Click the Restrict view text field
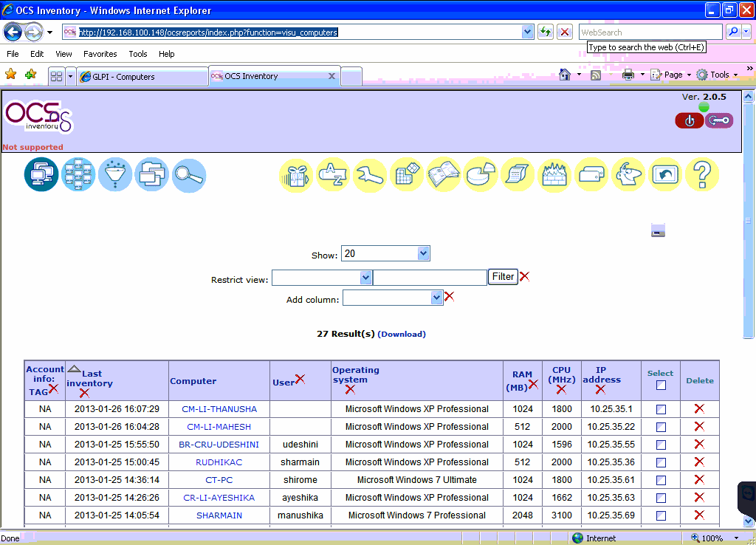 click(x=430, y=278)
